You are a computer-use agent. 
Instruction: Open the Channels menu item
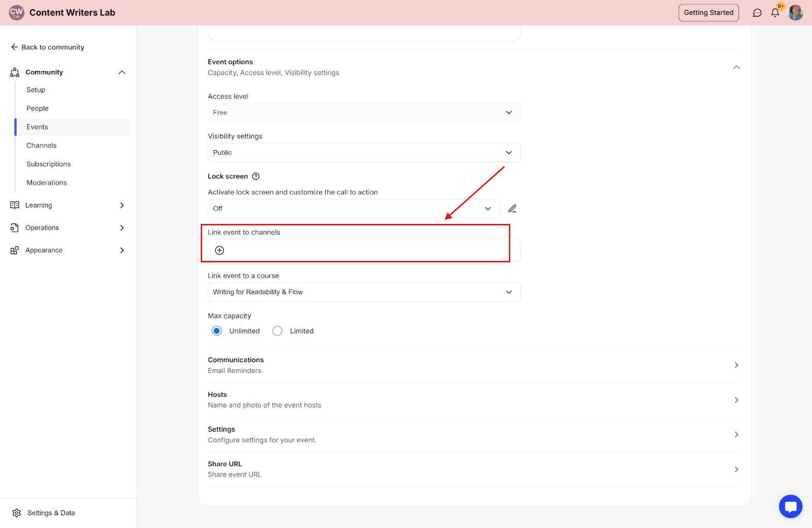click(x=42, y=146)
